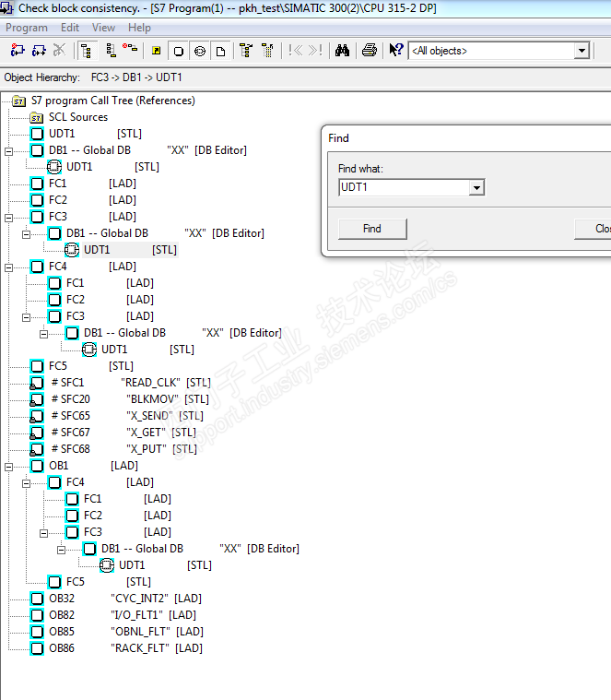This screenshot has height=700, width=611.
Task: Click the compile changed objects toolbar icon
Action: (18, 51)
